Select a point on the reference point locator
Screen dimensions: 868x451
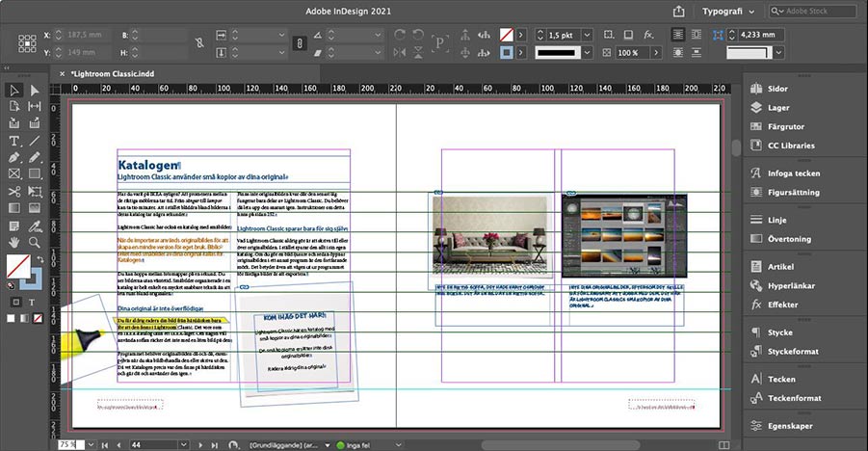point(27,43)
